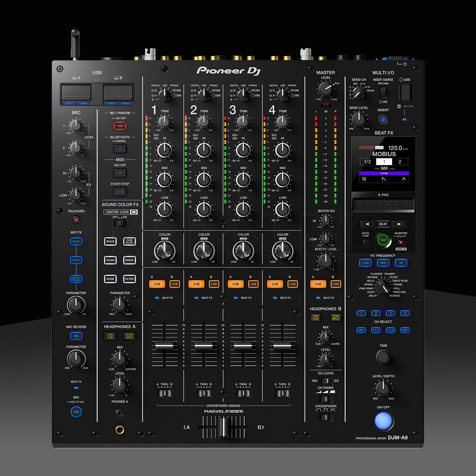Select the FILTER Sound Color FX
Image resolution: width=476 pixels, height=476 pixels.
point(129,279)
